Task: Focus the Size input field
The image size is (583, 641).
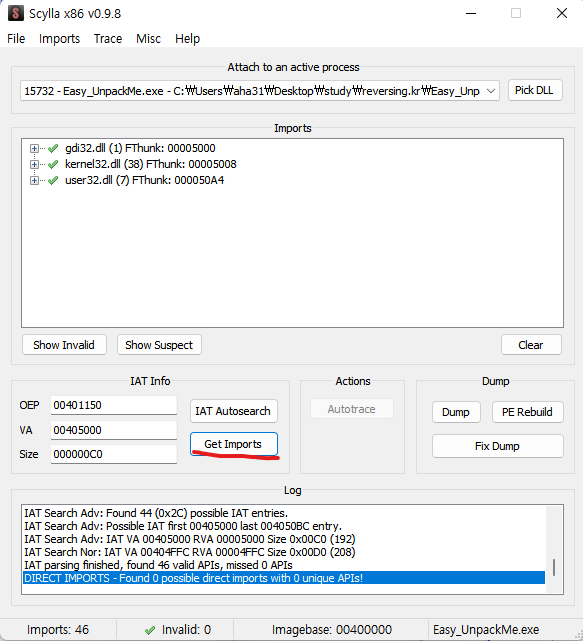Action: point(114,454)
